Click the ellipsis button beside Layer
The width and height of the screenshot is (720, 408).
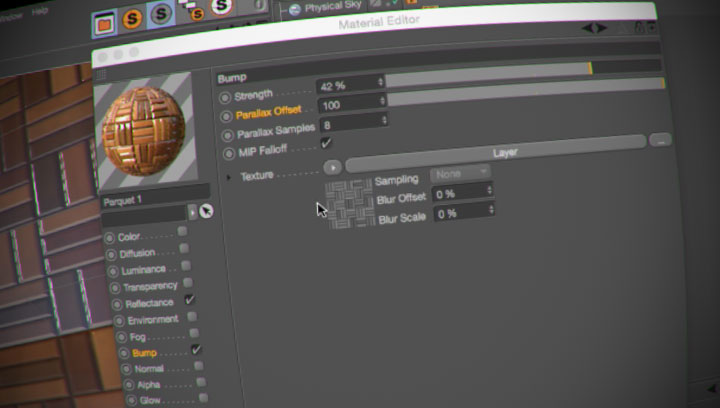659,140
